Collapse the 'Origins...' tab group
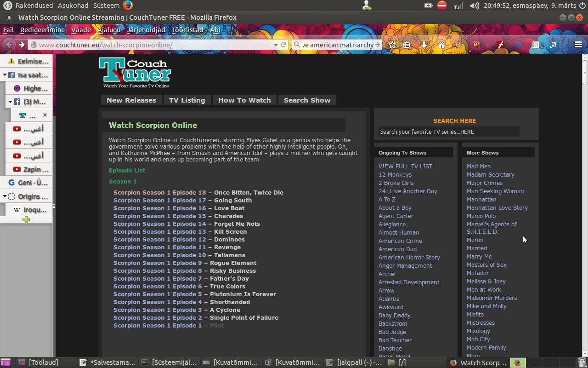 point(5,196)
